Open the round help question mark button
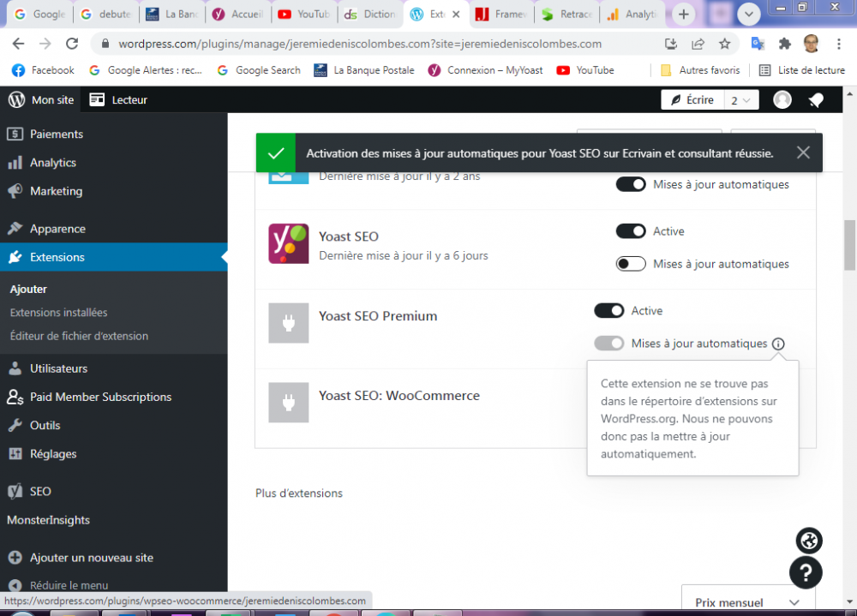The height and width of the screenshot is (616, 857). click(x=806, y=572)
